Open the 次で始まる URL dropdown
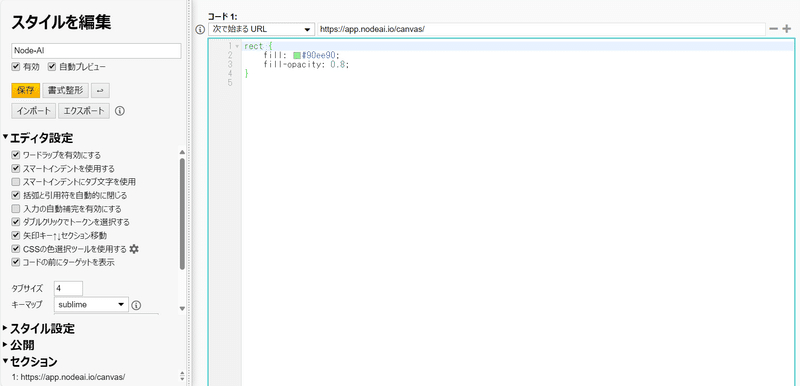The image size is (800, 386). tap(261, 30)
